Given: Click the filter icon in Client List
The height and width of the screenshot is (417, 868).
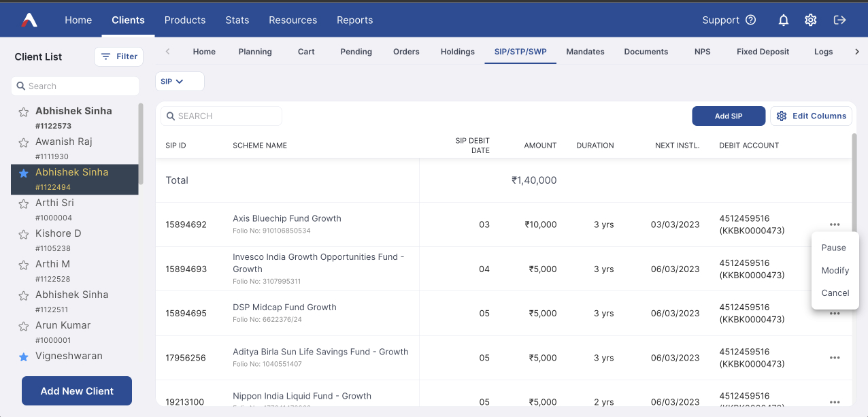Looking at the screenshot, I should click(105, 56).
